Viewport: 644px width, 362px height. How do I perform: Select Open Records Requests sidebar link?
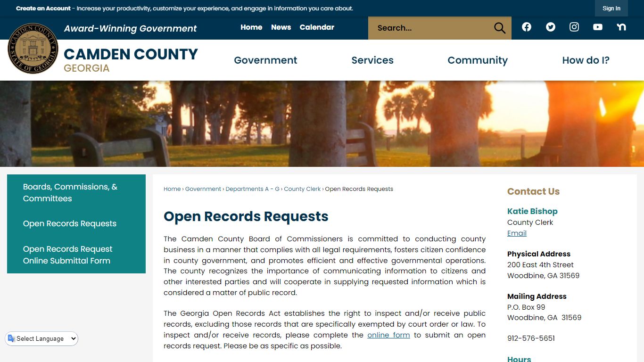tap(76, 224)
